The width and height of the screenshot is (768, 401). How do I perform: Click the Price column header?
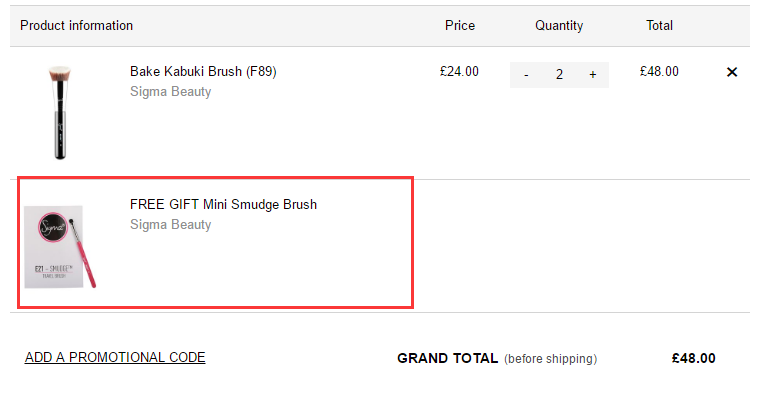(460, 25)
